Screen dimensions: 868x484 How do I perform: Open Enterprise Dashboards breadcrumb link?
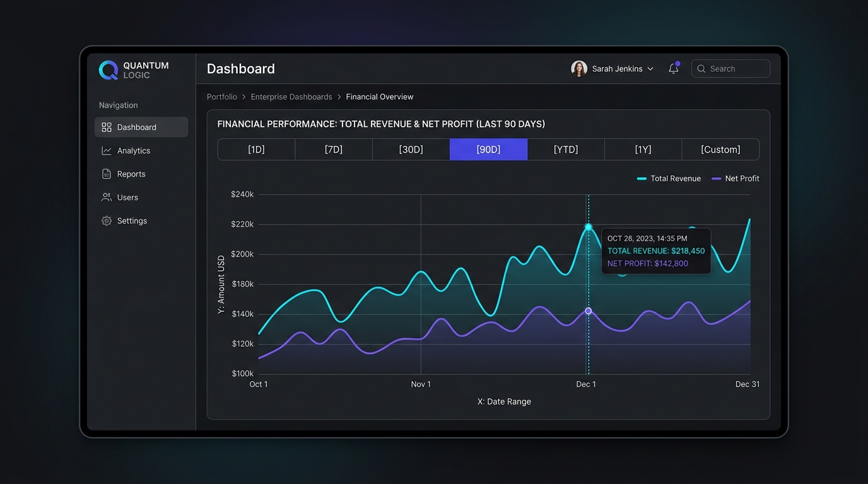coord(291,96)
